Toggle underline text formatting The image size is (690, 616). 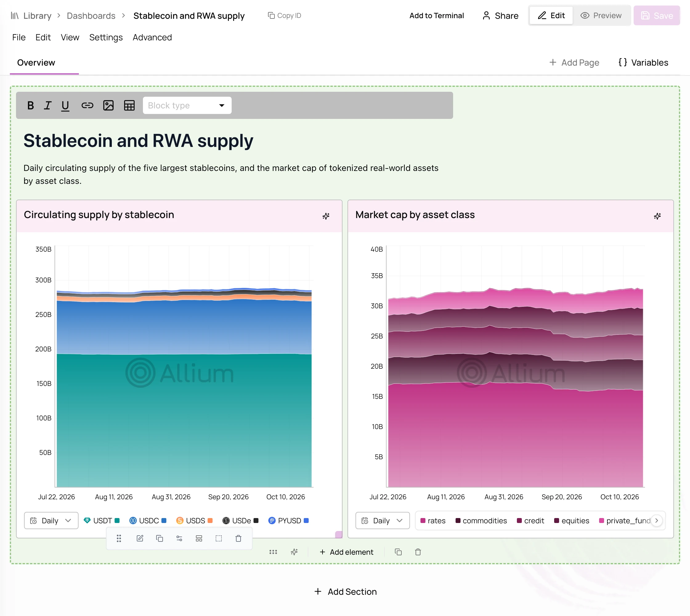coord(65,106)
